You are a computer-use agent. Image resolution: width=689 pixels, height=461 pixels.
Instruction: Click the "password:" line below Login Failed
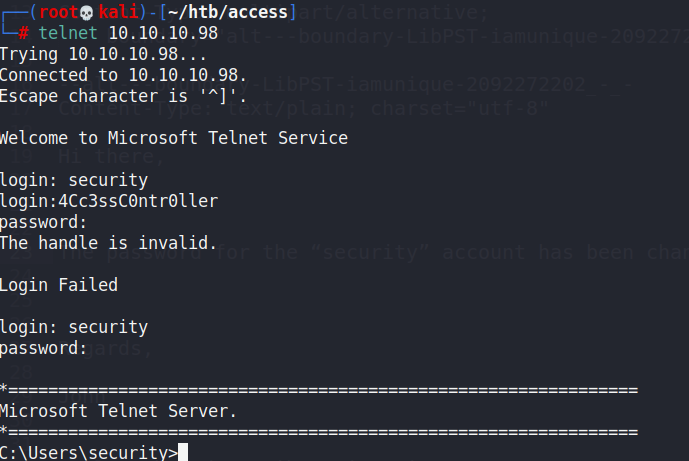pyautogui.click(x=44, y=348)
